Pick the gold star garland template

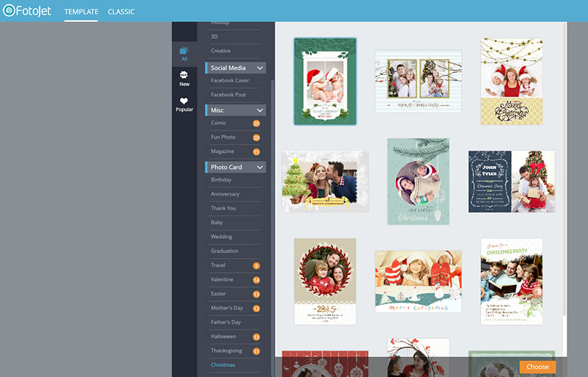511,81
